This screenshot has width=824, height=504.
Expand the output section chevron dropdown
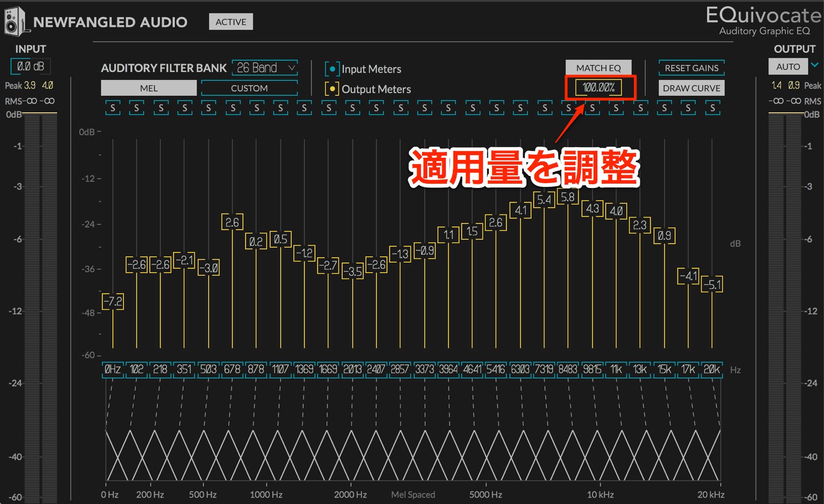(815, 66)
